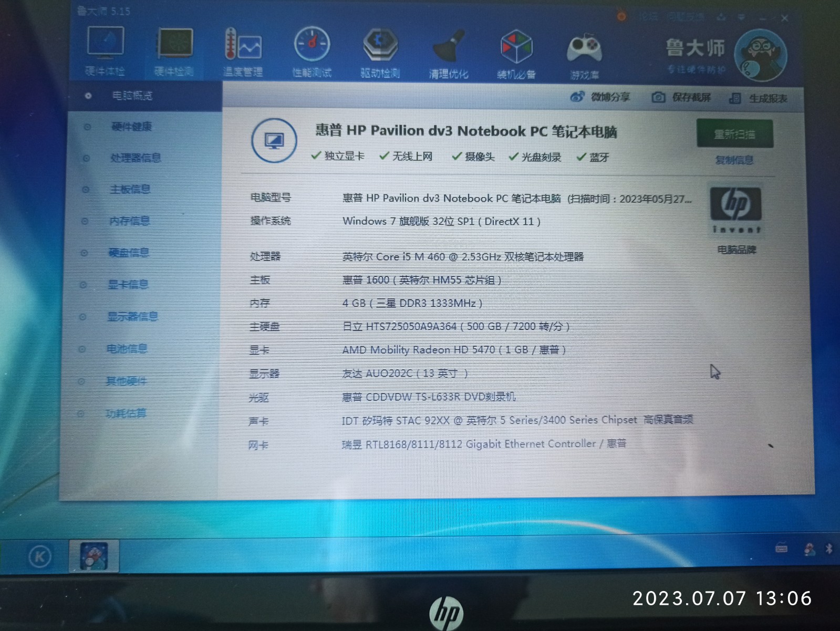Click the IDT STAC 92XX sound card value

pos(517,420)
